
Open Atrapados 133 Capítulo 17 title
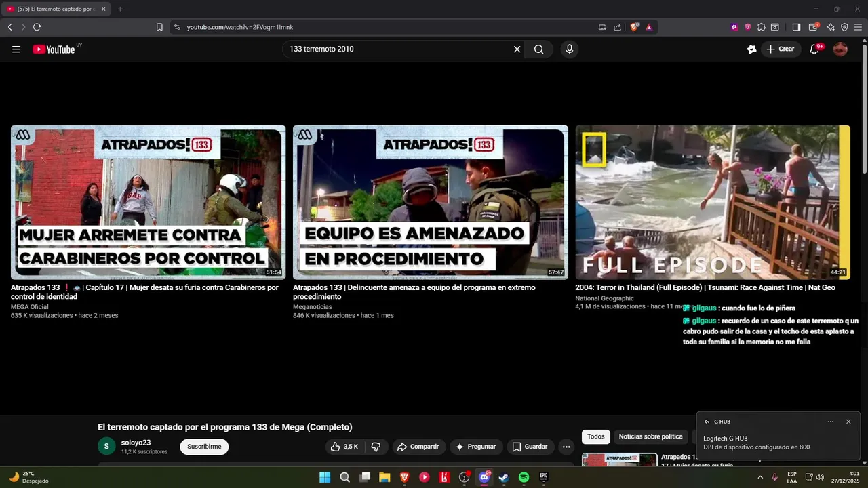point(144,292)
